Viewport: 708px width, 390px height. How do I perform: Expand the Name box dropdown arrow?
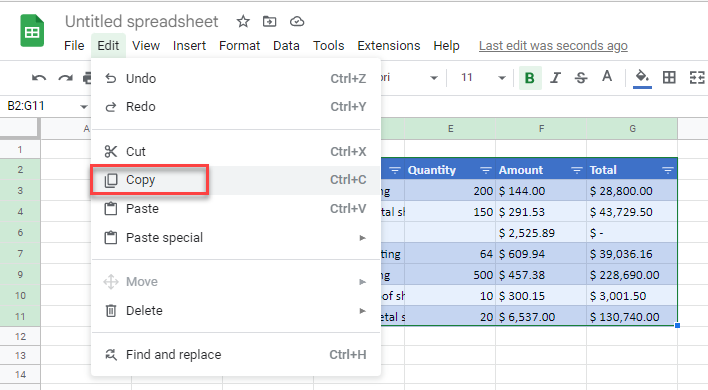click(84, 107)
